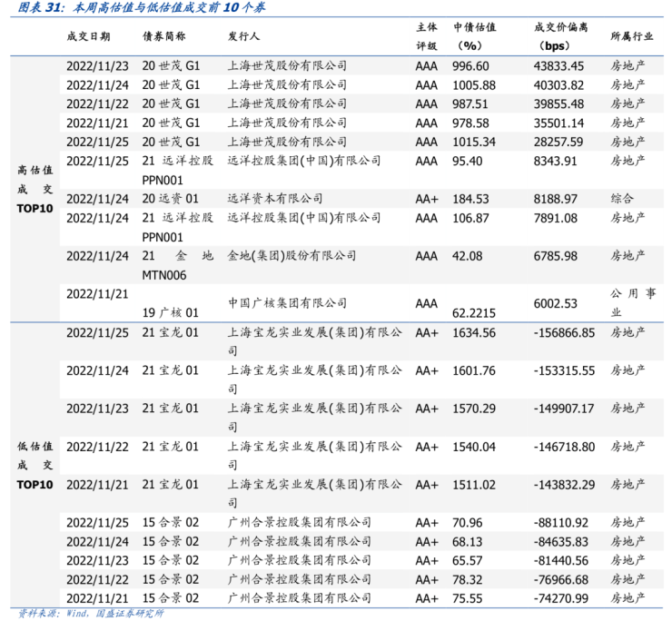Click the 所属行业 column header

point(633,36)
